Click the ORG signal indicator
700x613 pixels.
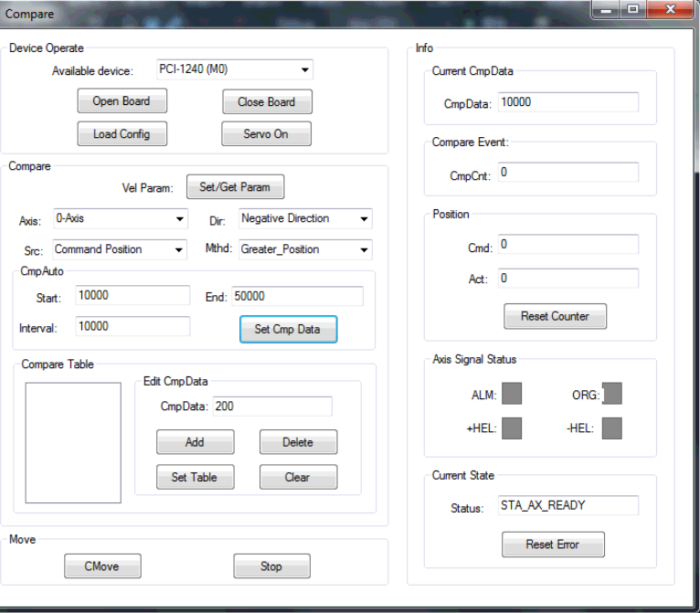click(612, 394)
